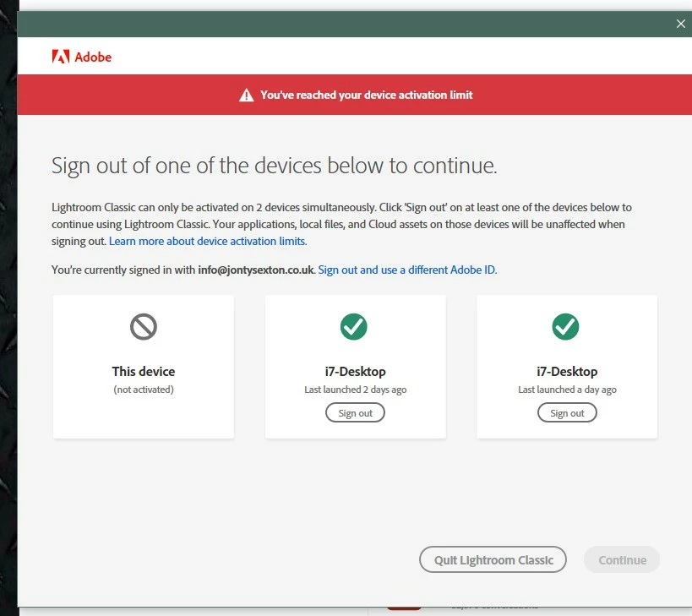
Task: Click the green checkmark above 'Last launched 2 days ago'
Action: coord(353,326)
